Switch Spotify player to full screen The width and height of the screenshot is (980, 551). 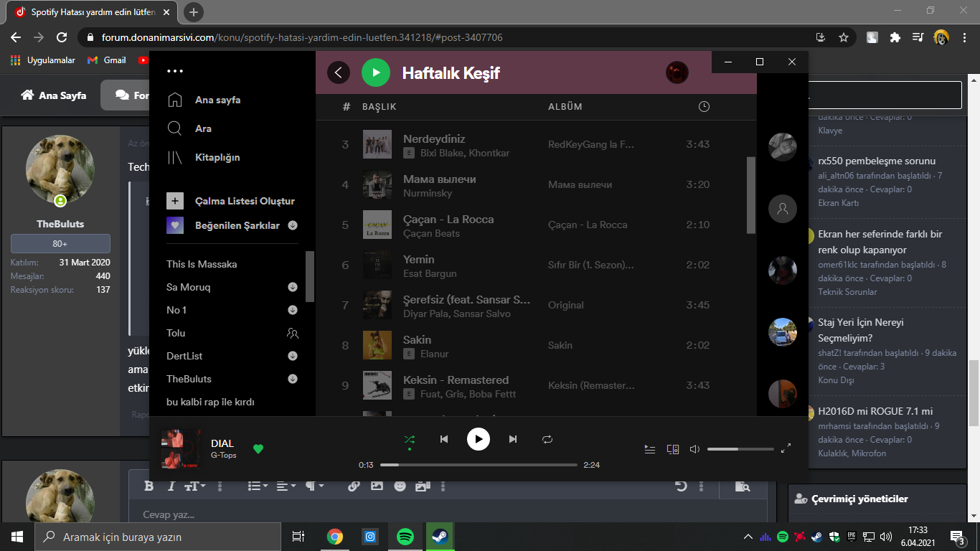pyautogui.click(x=786, y=449)
